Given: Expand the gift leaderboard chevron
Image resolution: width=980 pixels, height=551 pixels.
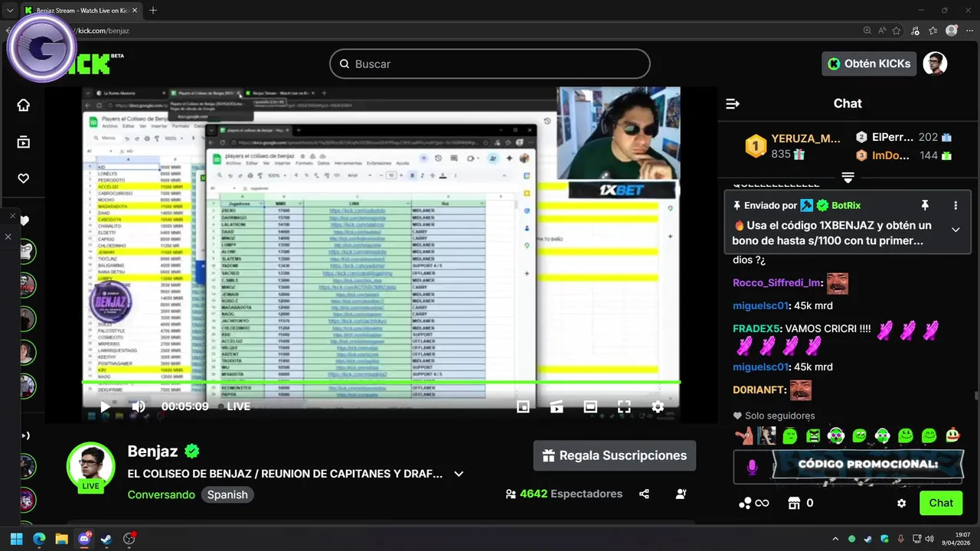Looking at the screenshot, I should [848, 178].
